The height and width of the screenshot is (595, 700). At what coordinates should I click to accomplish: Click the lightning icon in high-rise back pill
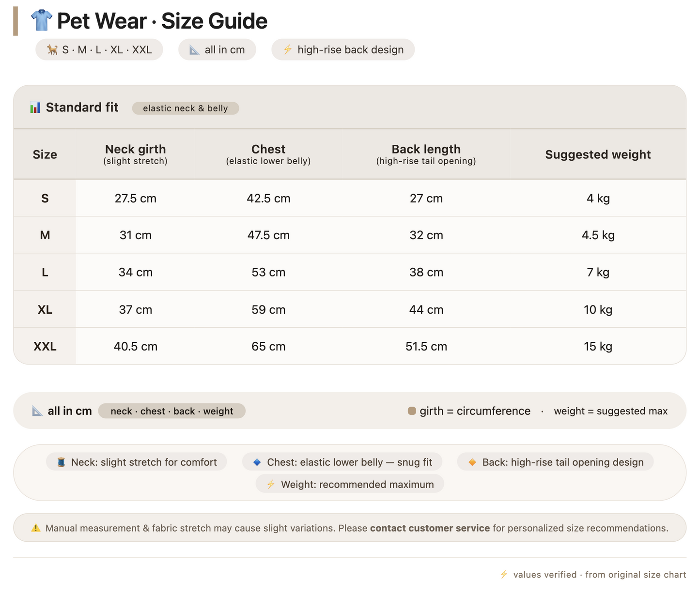287,49
